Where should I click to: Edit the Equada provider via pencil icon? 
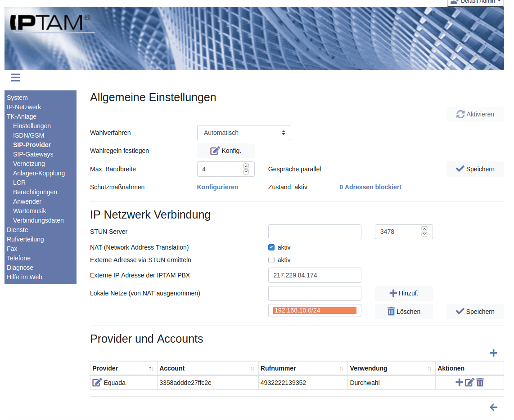[97, 383]
